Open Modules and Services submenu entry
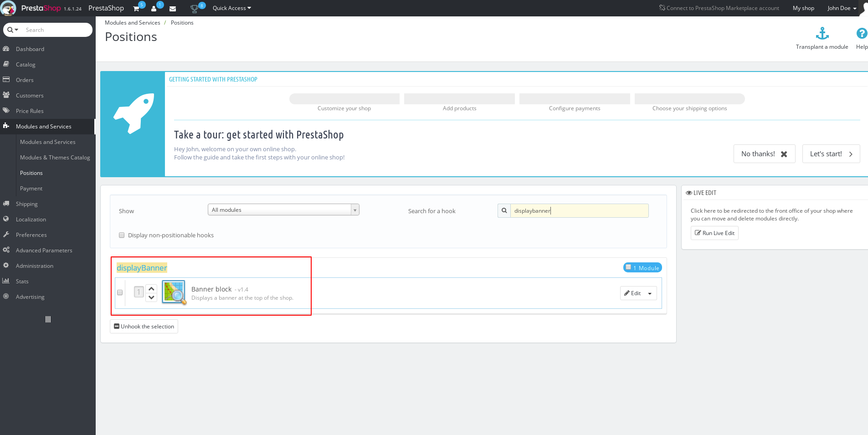The image size is (868, 435). coord(48,142)
